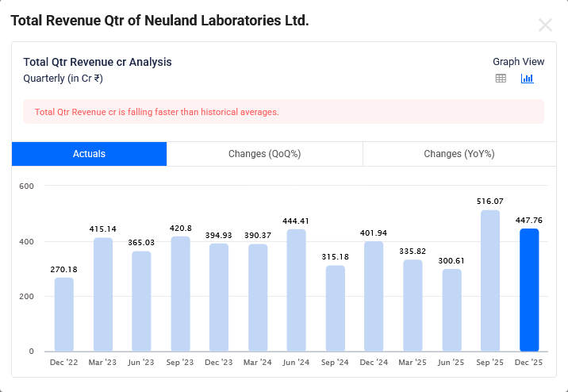Switch to table view icon
The image size is (568, 392).
pos(501,79)
